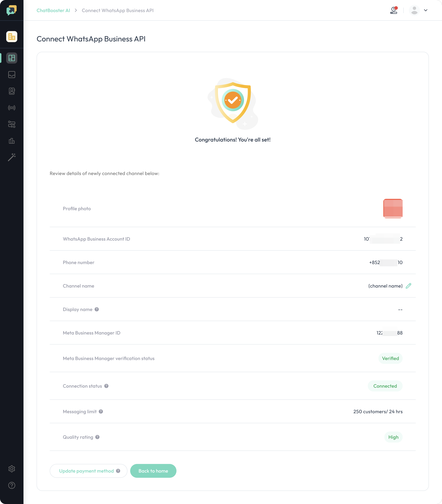Click the yellow workspace building icon
The height and width of the screenshot is (504, 442).
(x=12, y=36)
